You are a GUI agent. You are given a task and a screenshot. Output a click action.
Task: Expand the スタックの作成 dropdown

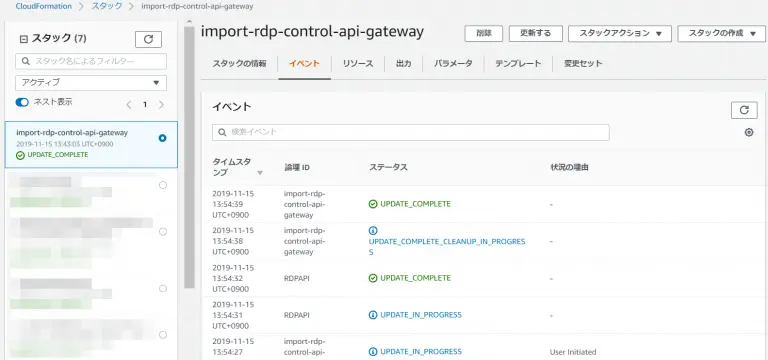point(722,33)
